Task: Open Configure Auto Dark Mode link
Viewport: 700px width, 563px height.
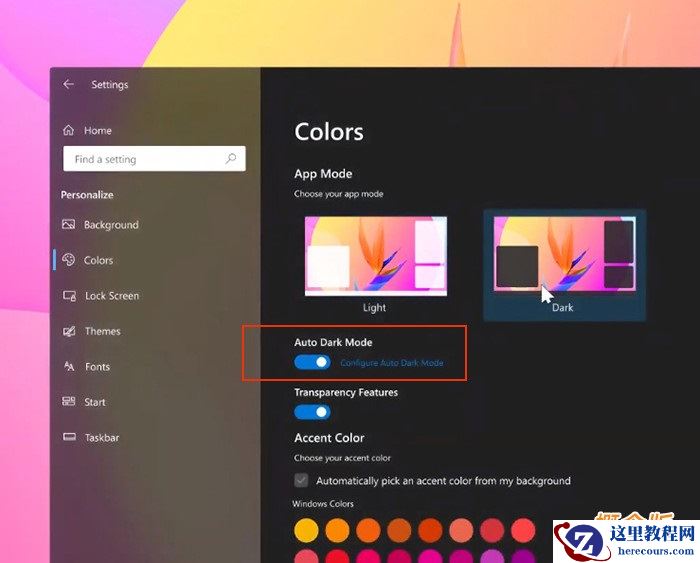Action: 392,363
